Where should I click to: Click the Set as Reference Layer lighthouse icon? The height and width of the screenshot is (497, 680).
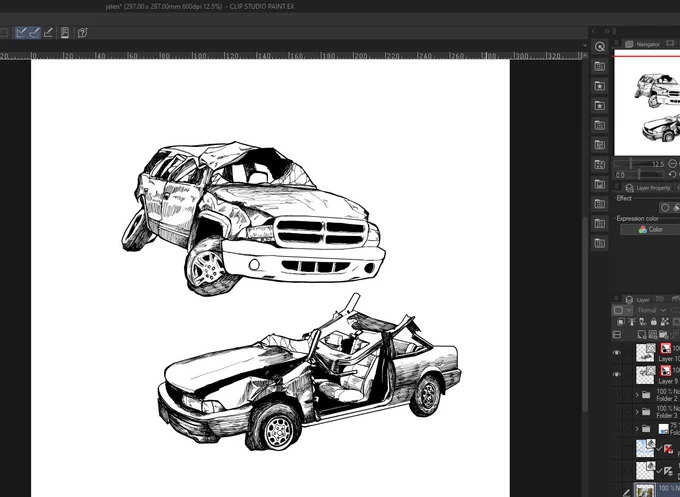[x=632, y=322]
